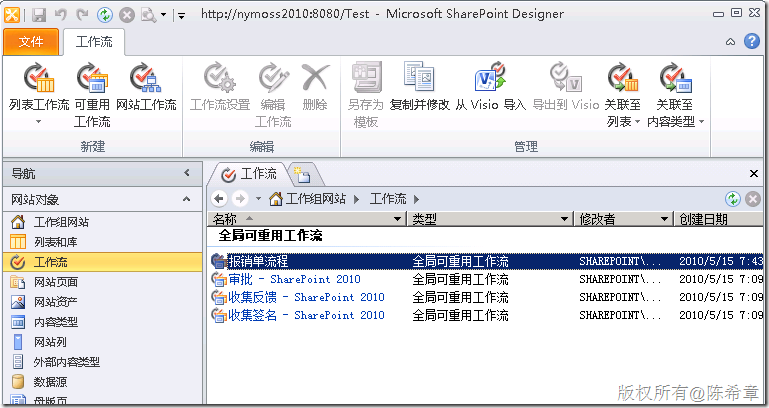This screenshot has width=769, height=408.
Task: Open Help with the blue question mark
Action: click(x=751, y=41)
